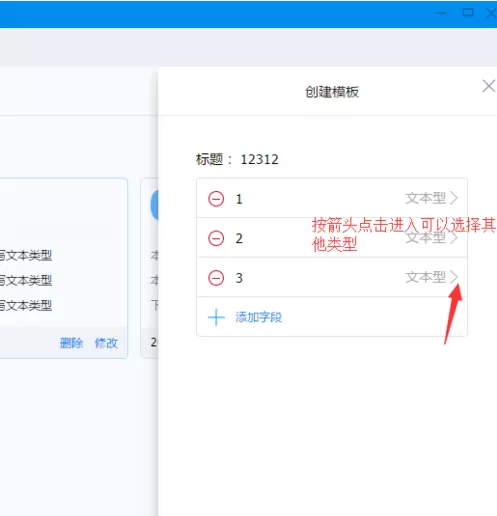Select field name 2 in the list
Image resolution: width=497 pixels, height=516 pixels.
pyautogui.click(x=239, y=239)
